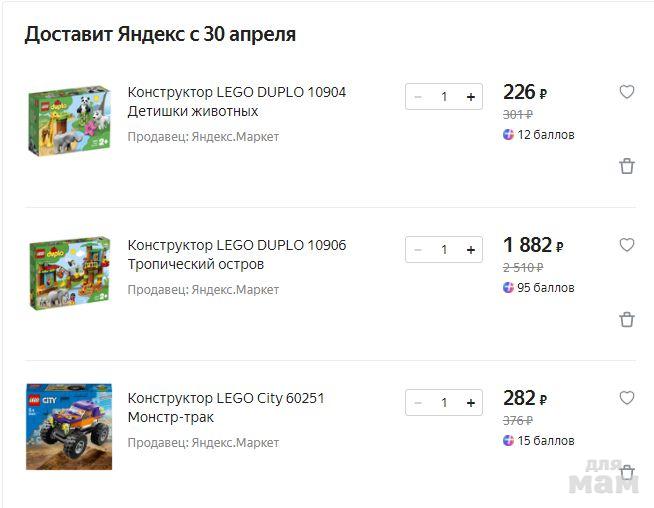Click the Детишки животных product thumbnail
The width and height of the screenshot is (654, 508).
tap(69, 120)
